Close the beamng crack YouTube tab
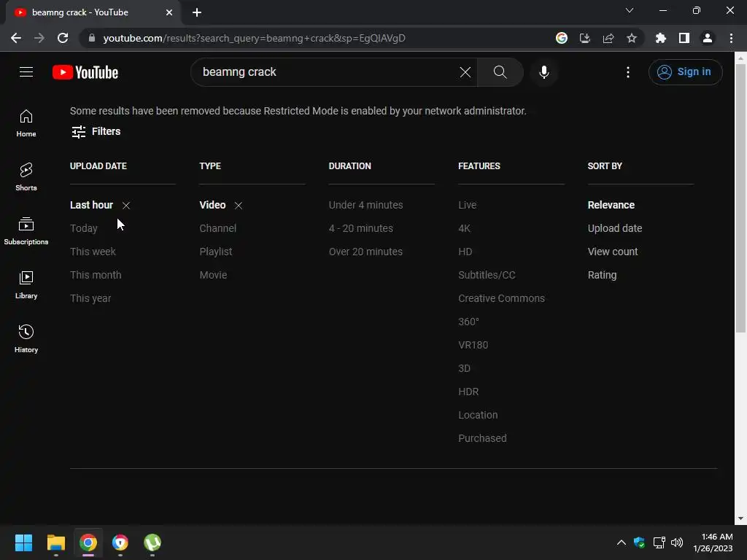Image resolution: width=747 pixels, height=560 pixels. 169,12
